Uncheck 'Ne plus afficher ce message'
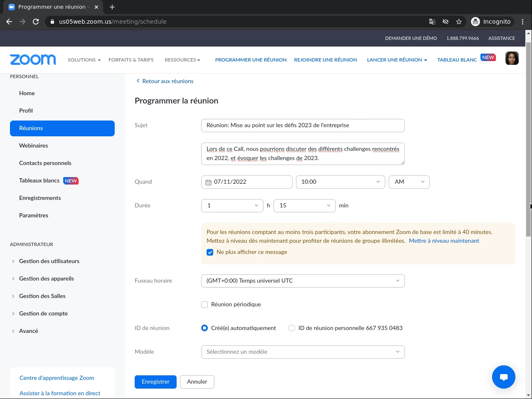 coord(210,252)
